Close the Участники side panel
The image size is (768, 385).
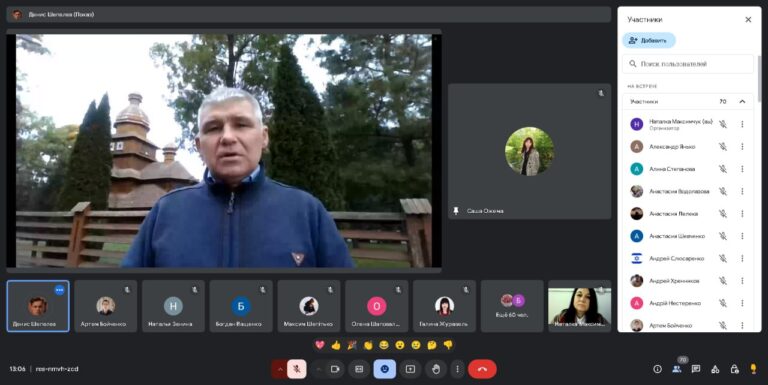pos(748,20)
